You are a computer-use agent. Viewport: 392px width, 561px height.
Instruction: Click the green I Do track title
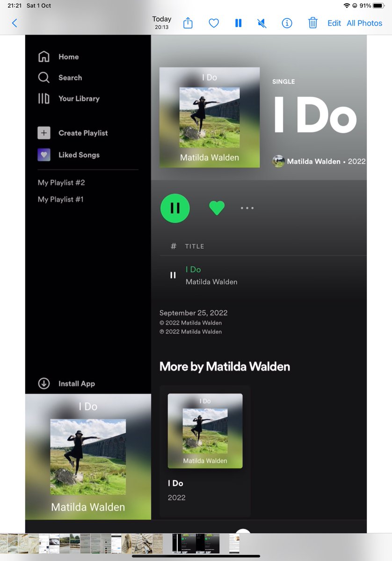point(193,270)
